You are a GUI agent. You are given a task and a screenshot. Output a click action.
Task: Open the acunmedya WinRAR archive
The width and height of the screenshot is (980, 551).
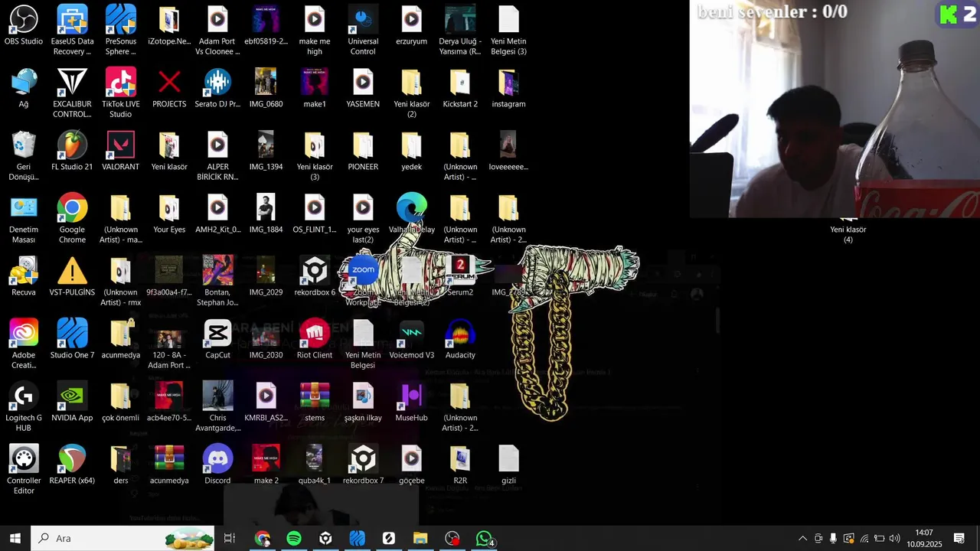[169, 465]
